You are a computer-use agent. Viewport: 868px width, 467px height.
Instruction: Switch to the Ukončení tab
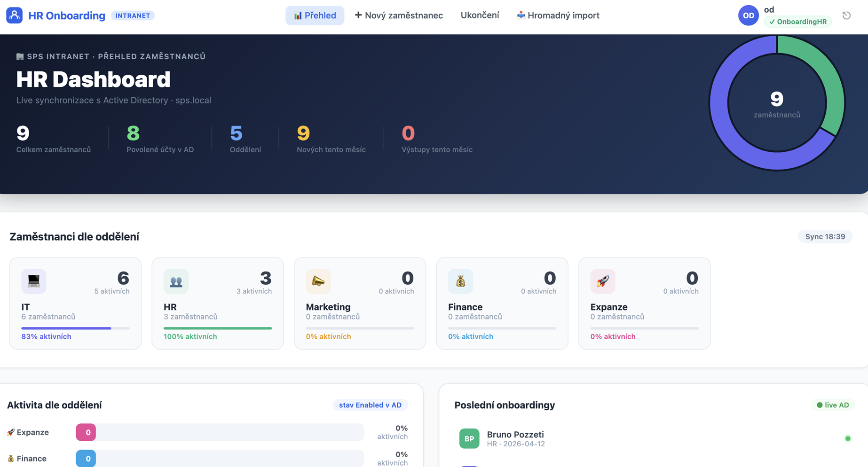coord(480,16)
